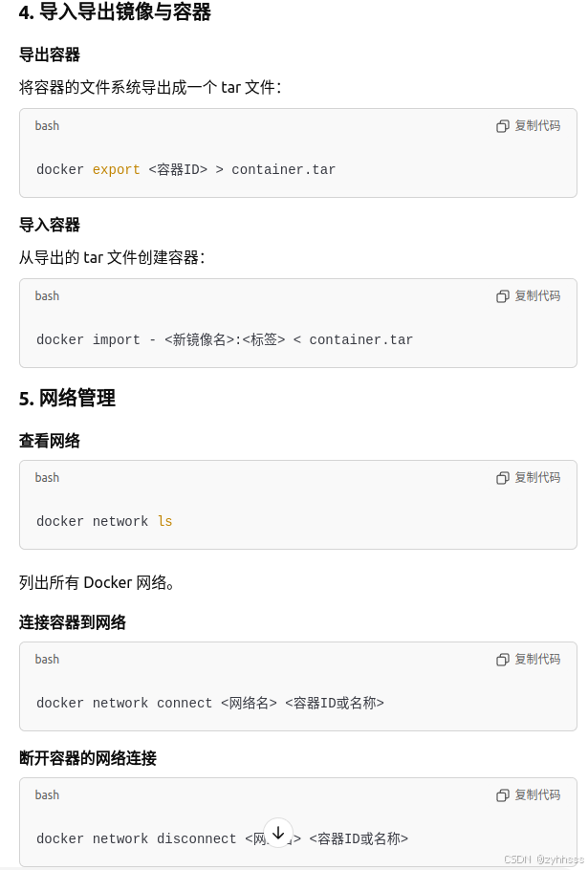Click 复制代码 beside the docker import command

click(x=537, y=295)
